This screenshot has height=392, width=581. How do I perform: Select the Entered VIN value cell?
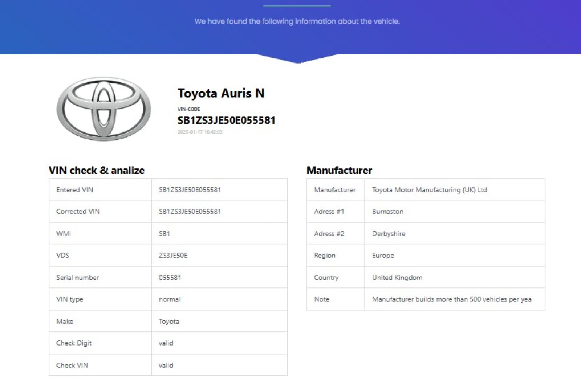[x=219, y=189]
